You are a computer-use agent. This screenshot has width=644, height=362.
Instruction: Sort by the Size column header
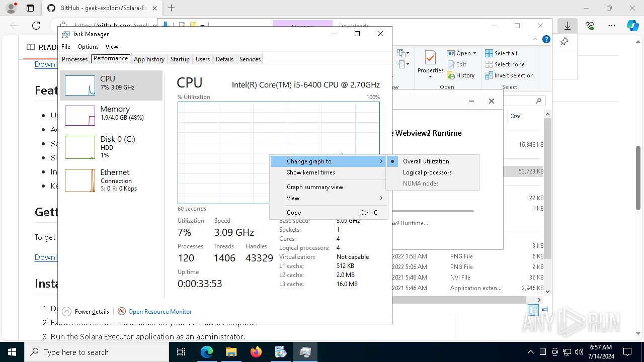(516, 116)
